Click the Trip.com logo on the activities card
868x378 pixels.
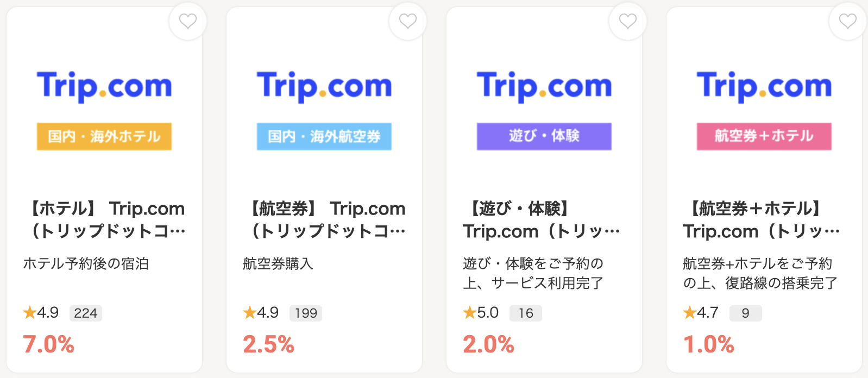tap(544, 86)
